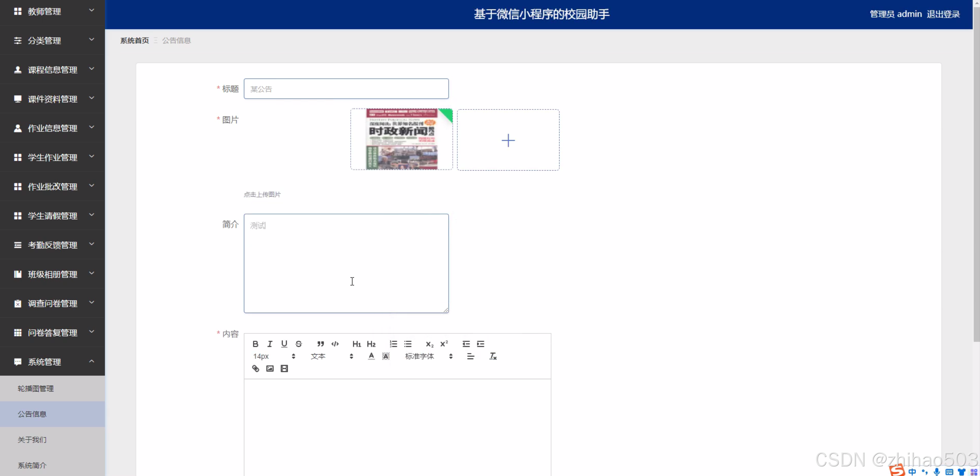
Task: Apply blockquote formatting from the toolbar
Action: click(320, 344)
